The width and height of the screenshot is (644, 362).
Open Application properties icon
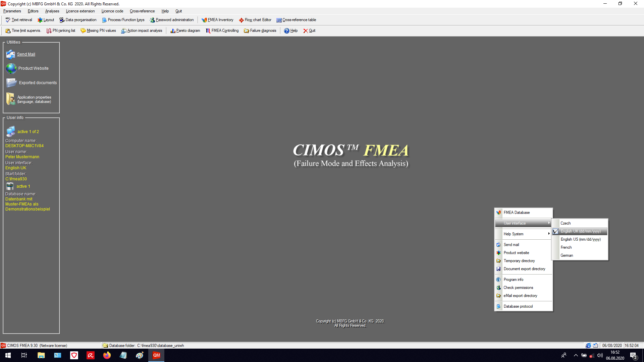pyautogui.click(x=10, y=99)
